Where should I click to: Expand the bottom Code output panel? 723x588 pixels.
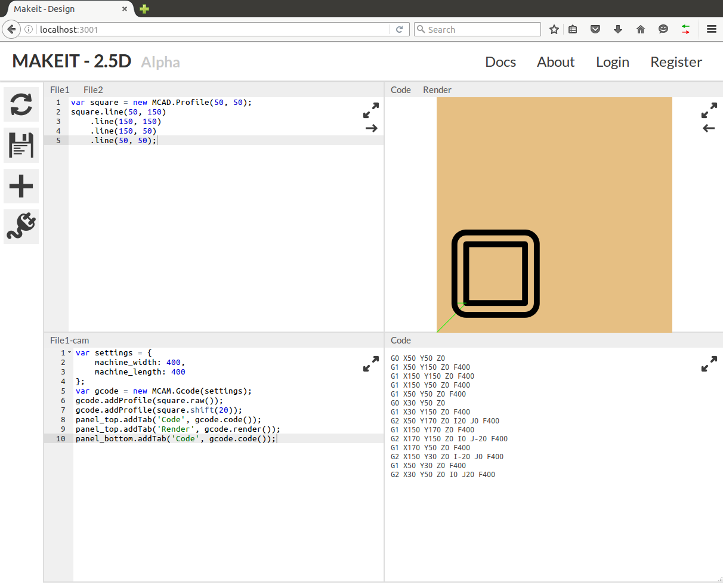pyautogui.click(x=709, y=364)
